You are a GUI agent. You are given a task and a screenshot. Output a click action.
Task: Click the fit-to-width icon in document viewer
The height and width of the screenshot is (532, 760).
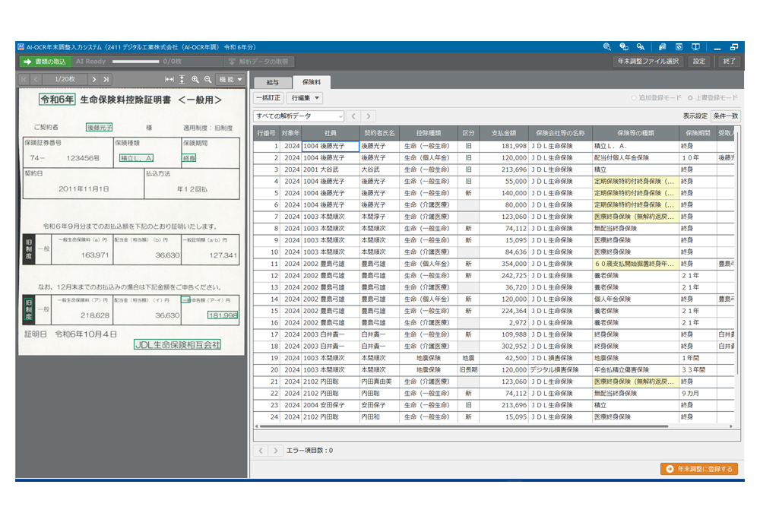169,79
